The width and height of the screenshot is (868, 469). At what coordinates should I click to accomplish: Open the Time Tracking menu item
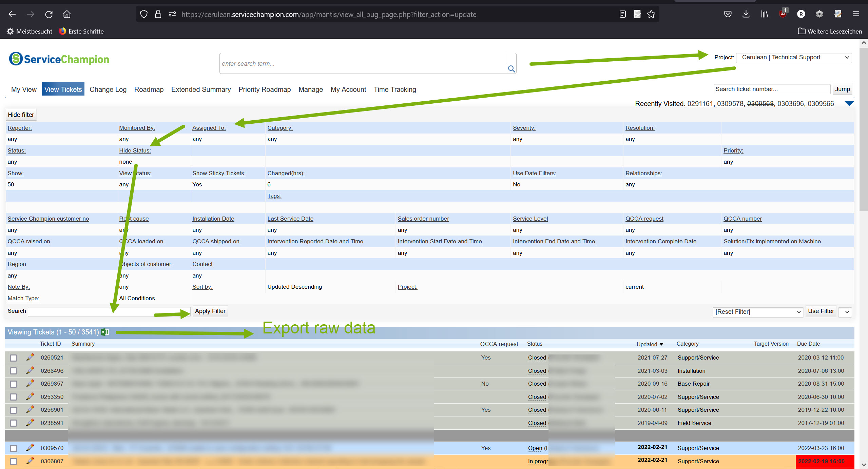(x=395, y=89)
